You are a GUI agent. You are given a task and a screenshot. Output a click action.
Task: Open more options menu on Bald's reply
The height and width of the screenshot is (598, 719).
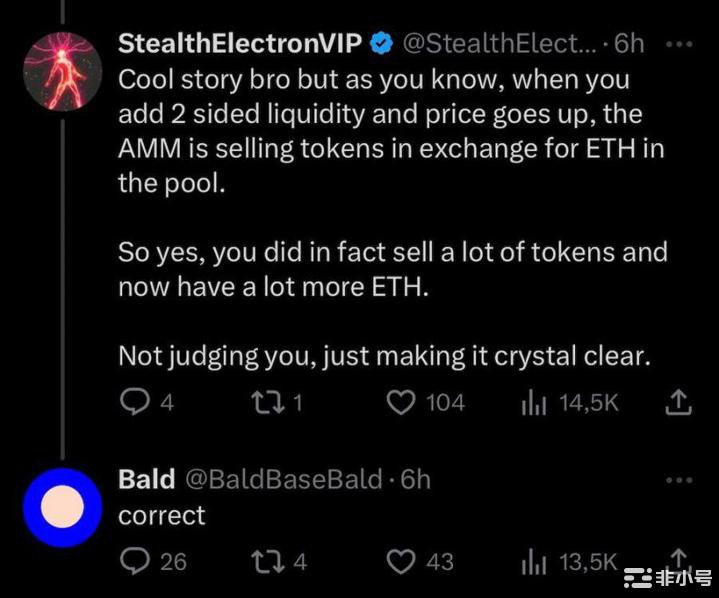[x=678, y=479]
